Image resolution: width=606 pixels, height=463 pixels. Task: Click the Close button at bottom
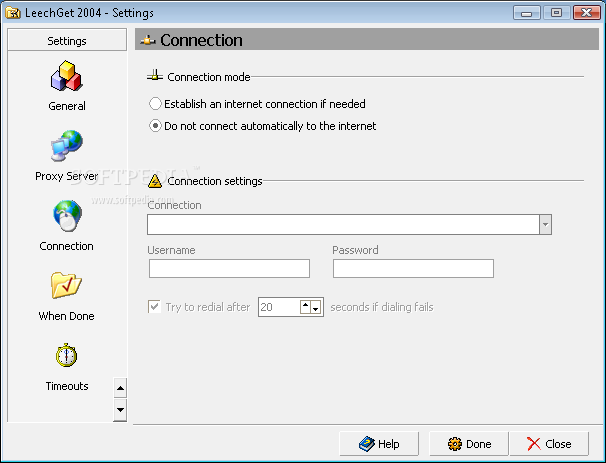click(549, 444)
